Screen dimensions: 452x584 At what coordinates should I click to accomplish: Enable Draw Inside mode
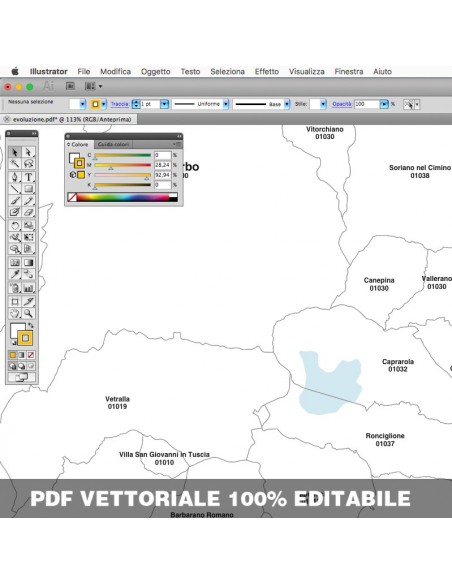(31, 366)
